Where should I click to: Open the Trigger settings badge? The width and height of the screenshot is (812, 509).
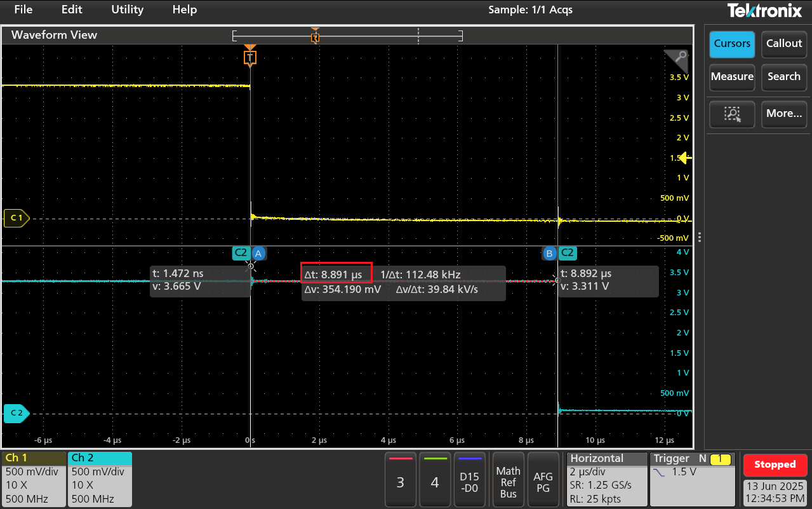[693, 478]
